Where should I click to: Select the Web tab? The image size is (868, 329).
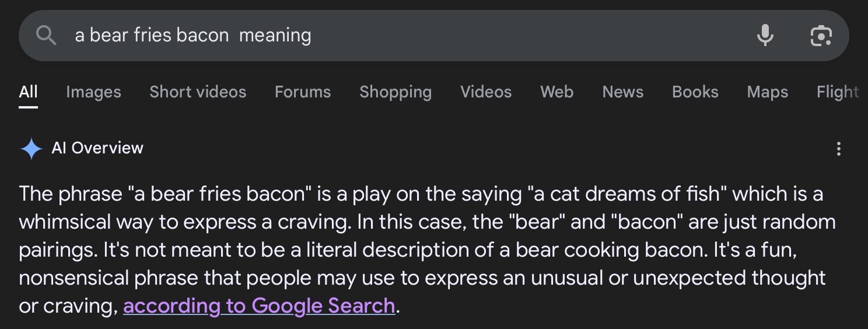pyautogui.click(x=556, y=92)
